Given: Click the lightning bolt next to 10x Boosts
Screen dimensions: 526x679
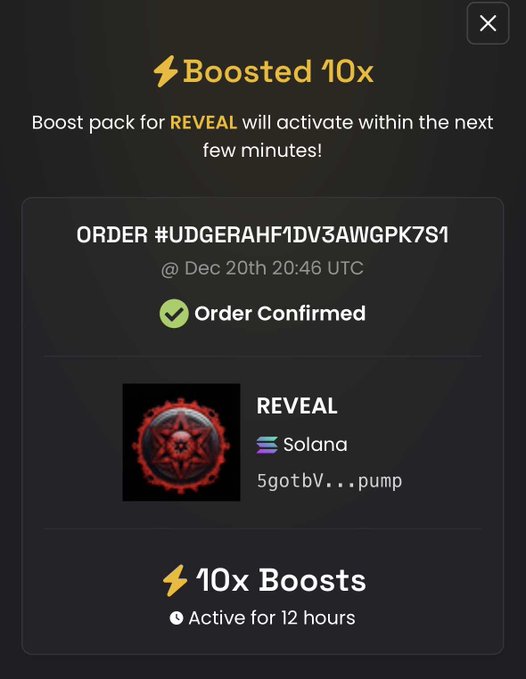Looking at the screenshot, I should pyautogui.click(x=175, y=581).
